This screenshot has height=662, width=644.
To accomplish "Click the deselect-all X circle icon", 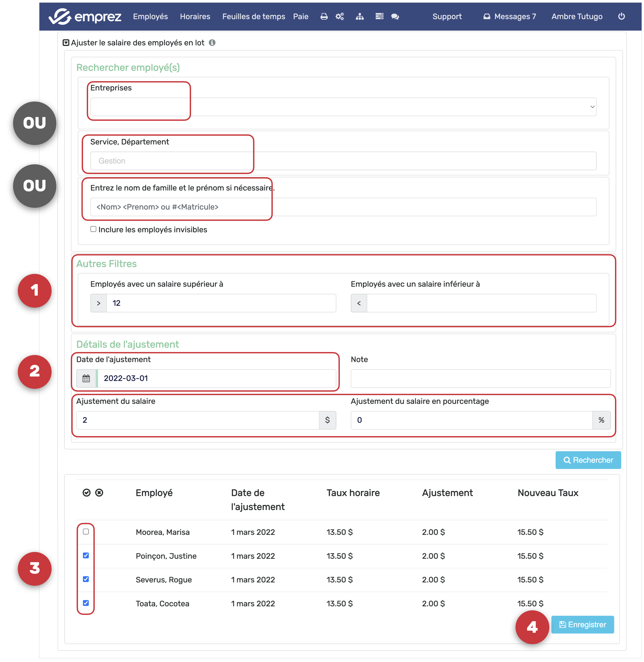I will tap(99, 493).
